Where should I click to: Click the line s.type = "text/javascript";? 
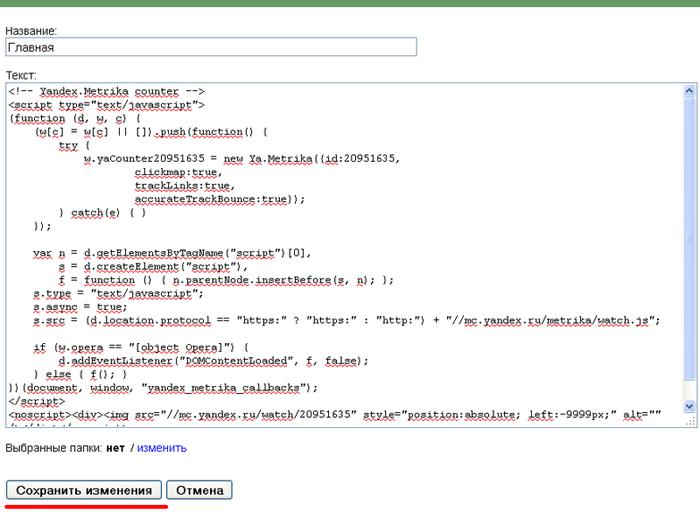click(118, 294)
